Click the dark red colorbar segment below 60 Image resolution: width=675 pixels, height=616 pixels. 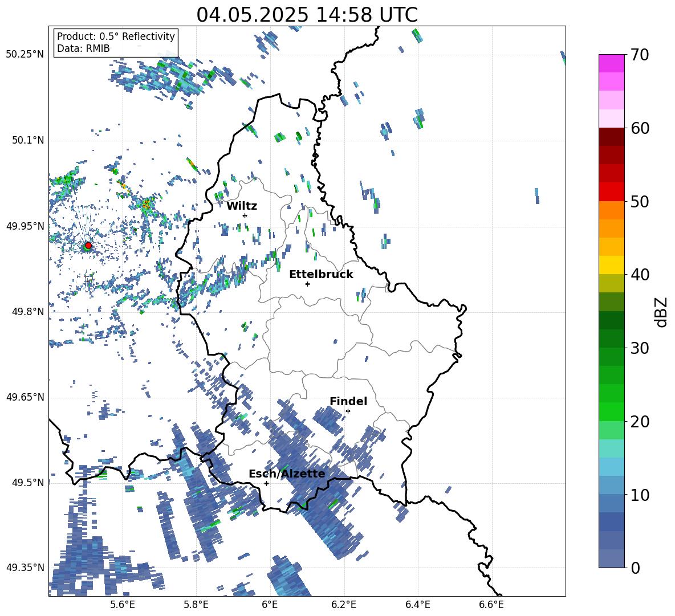(x=611, y=137)
